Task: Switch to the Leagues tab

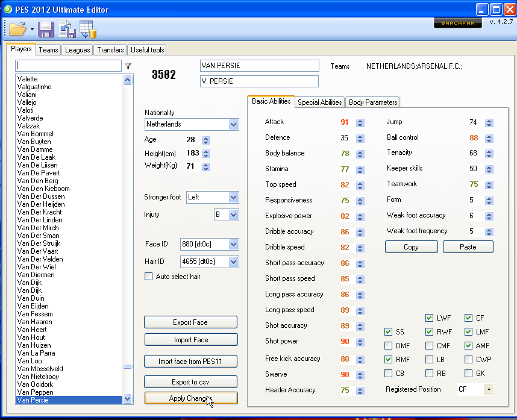Action: pyautogui.click(x=78, y=50)
